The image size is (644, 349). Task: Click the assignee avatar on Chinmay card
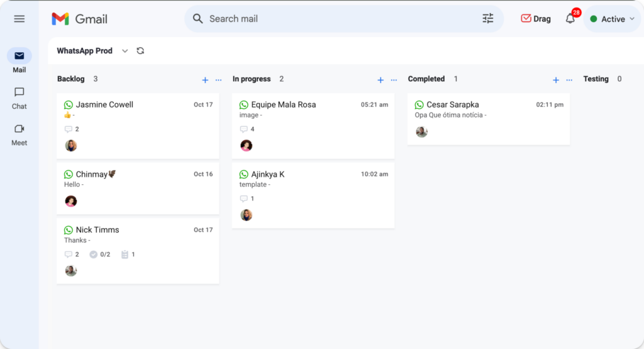tap(71, 201)
